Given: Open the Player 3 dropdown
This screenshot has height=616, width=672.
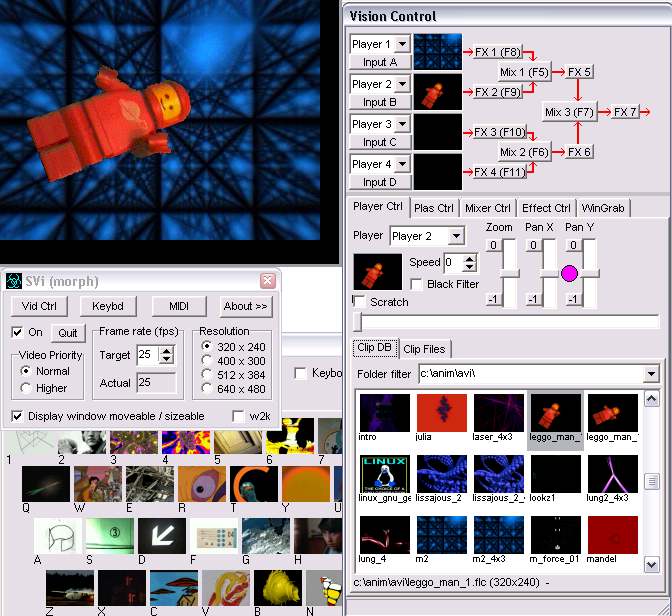Looking at the screenshot, I should (402, 124).
